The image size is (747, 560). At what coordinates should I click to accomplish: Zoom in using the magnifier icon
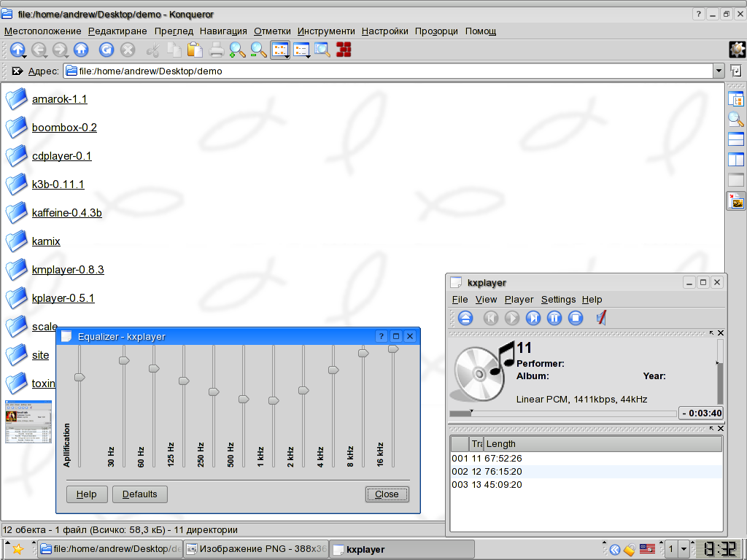point(237,50)
